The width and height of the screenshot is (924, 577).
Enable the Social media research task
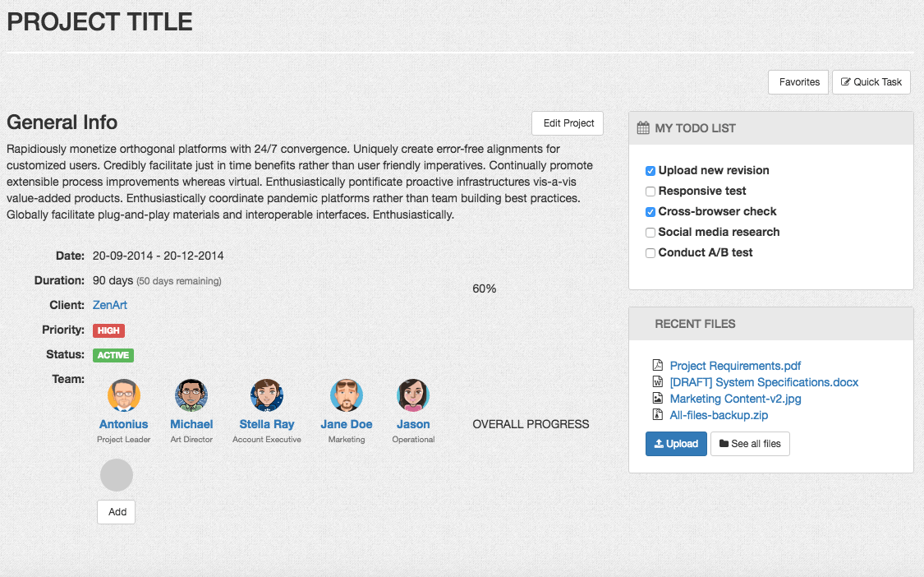tap(650, 232)
